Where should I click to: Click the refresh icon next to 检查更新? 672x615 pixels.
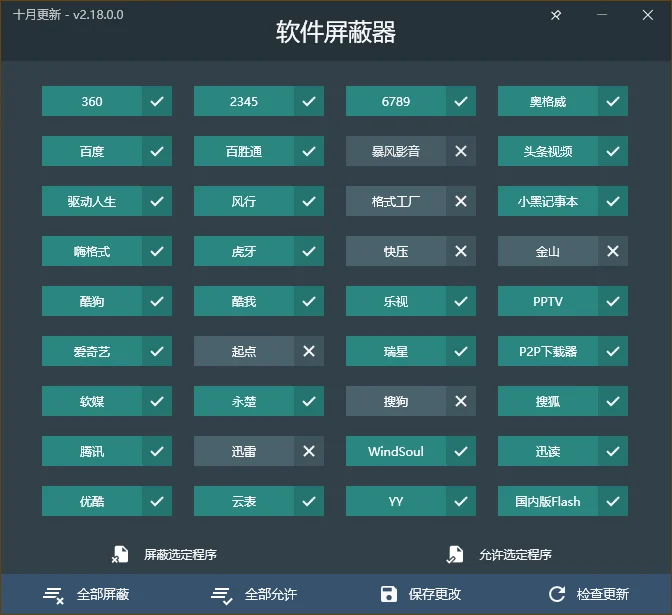point(557,594)
